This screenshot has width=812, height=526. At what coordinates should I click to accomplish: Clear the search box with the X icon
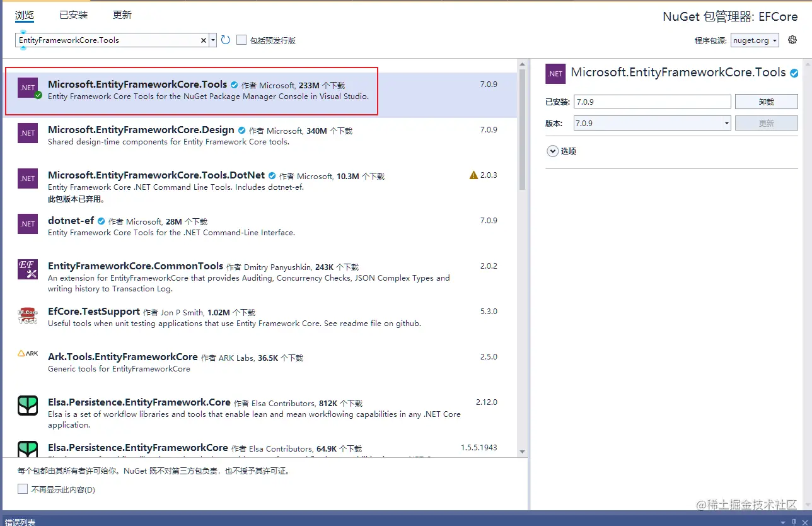(x=204, y=40)
